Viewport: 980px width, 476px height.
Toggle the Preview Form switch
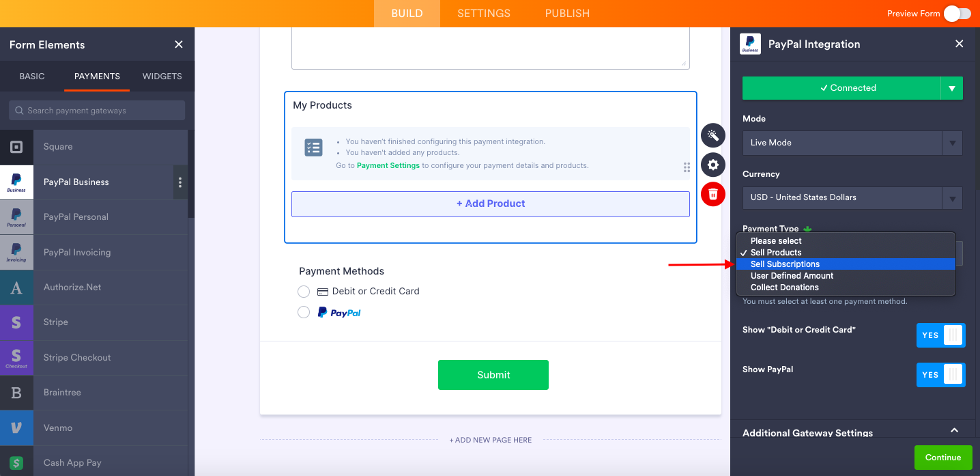(957, 14)
